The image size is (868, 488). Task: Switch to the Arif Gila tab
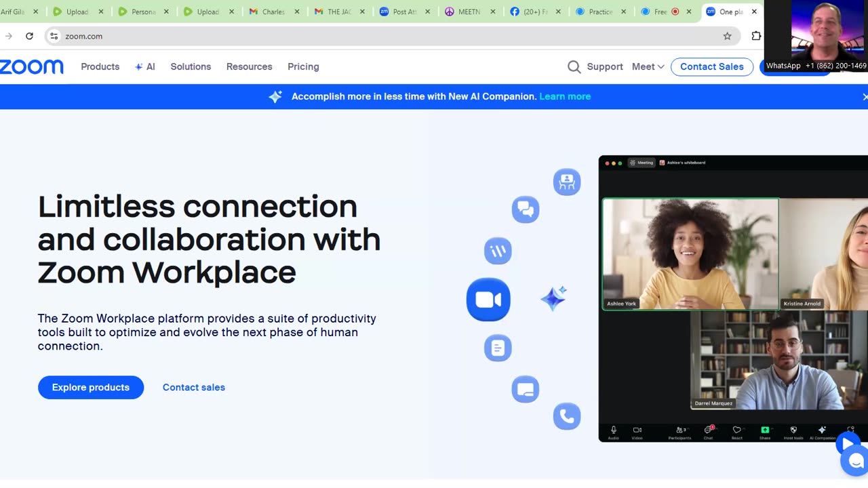coord(20,12)
